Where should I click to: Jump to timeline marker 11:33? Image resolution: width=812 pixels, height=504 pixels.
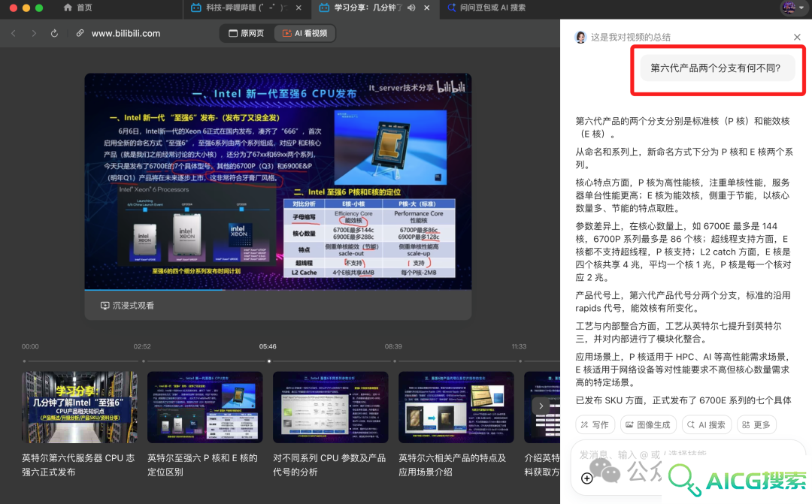pos(519,346)
